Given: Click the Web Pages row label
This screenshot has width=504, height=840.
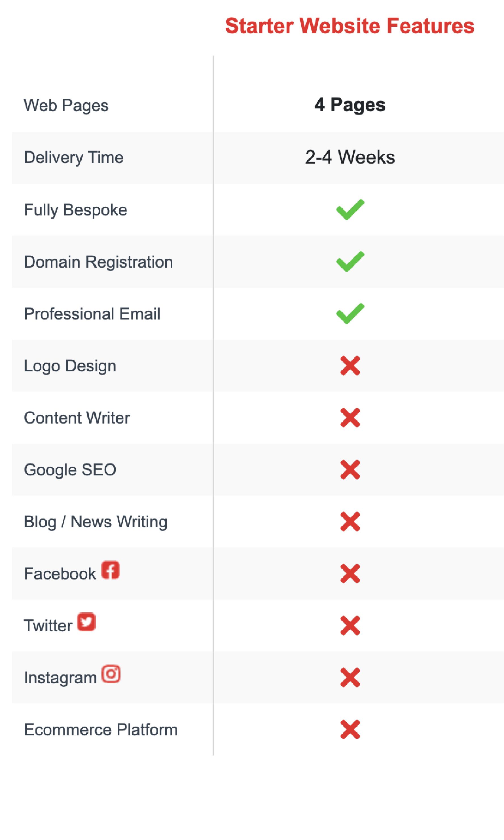Looking at the screenshot, I should (66, 105).
